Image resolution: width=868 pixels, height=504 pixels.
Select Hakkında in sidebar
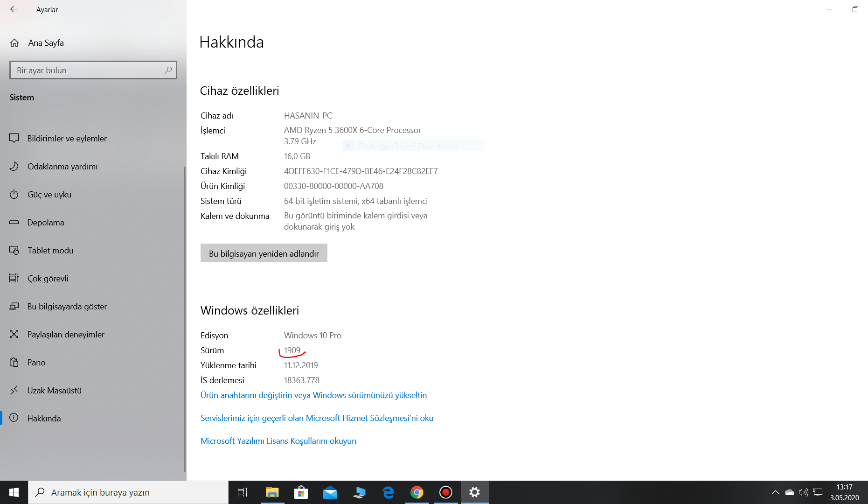(93, 419)
